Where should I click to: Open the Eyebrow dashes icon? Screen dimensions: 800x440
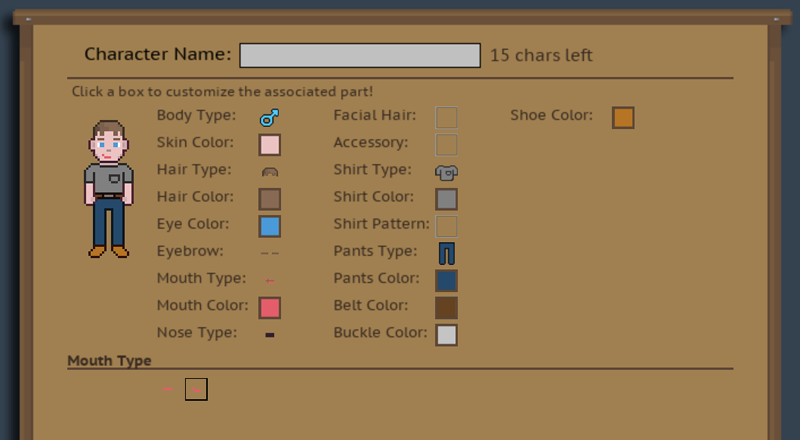[x=269, y=253]
